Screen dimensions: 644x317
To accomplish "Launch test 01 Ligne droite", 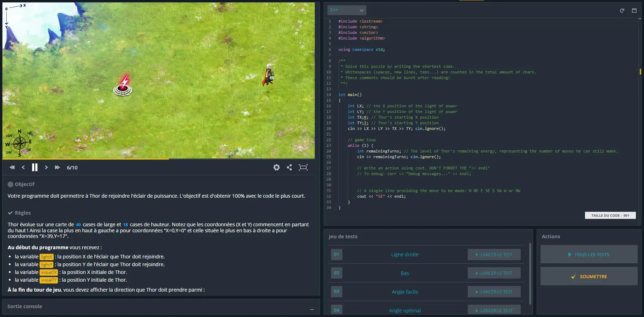I will (494, 255).
